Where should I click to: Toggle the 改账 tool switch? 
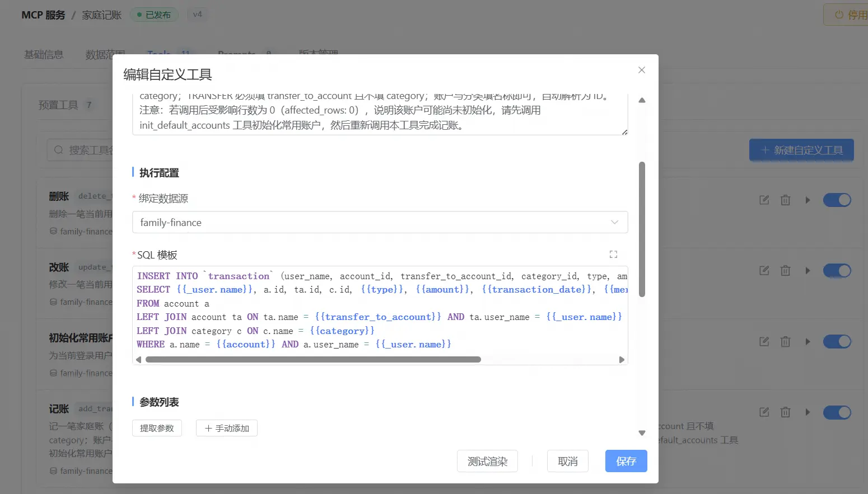[837, 270]
